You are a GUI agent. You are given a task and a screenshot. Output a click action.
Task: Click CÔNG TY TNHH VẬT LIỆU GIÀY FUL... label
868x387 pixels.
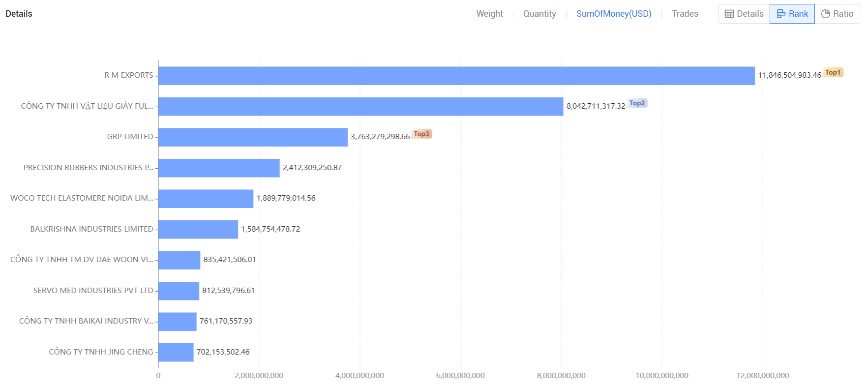pos(87,106)
